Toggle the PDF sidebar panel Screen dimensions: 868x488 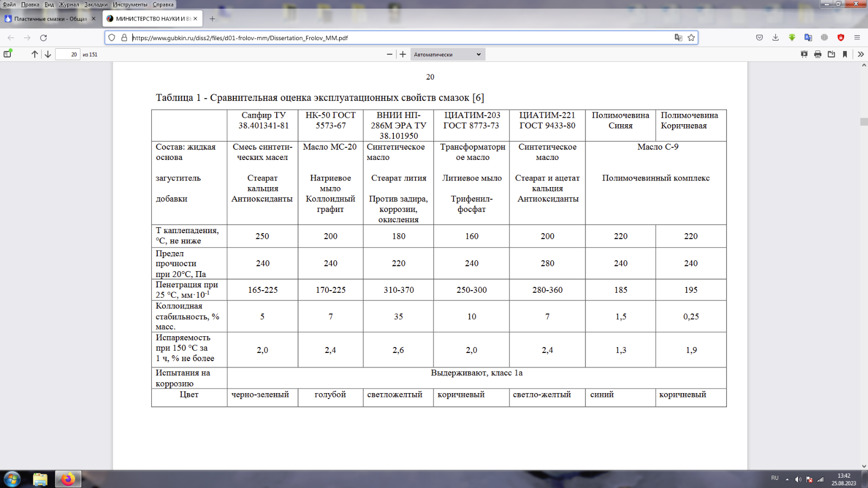tap(8, 54)
